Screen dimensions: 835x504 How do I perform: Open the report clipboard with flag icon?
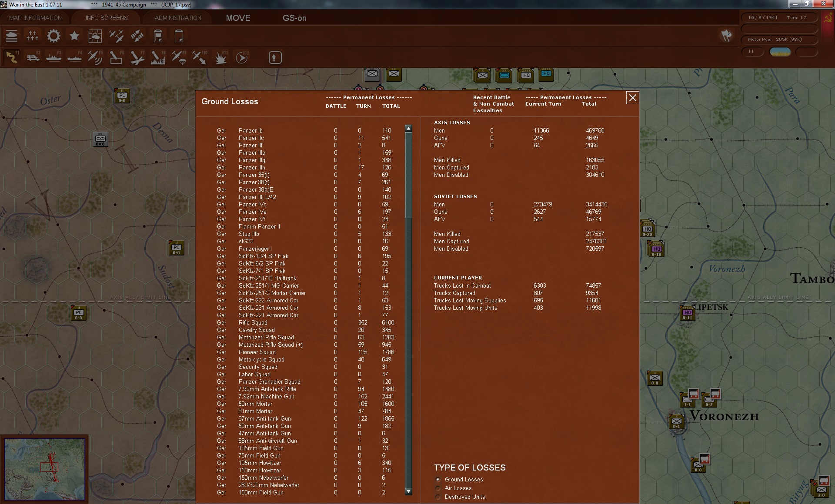tap(158, 36)
